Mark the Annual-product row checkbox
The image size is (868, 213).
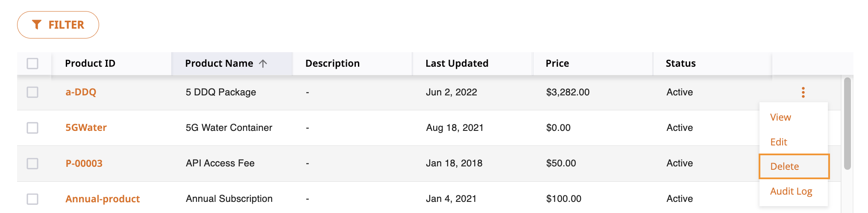point(32,199)
